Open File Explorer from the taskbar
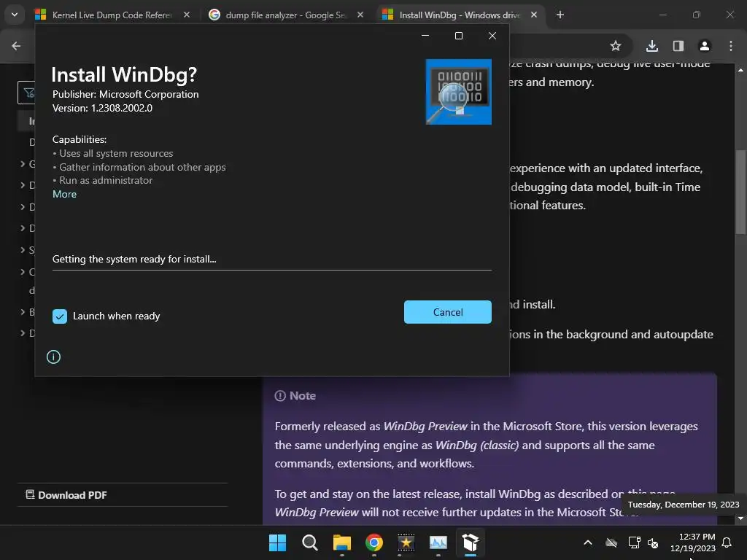This screenshot has height=560, width=747. (x=341, y=542)
